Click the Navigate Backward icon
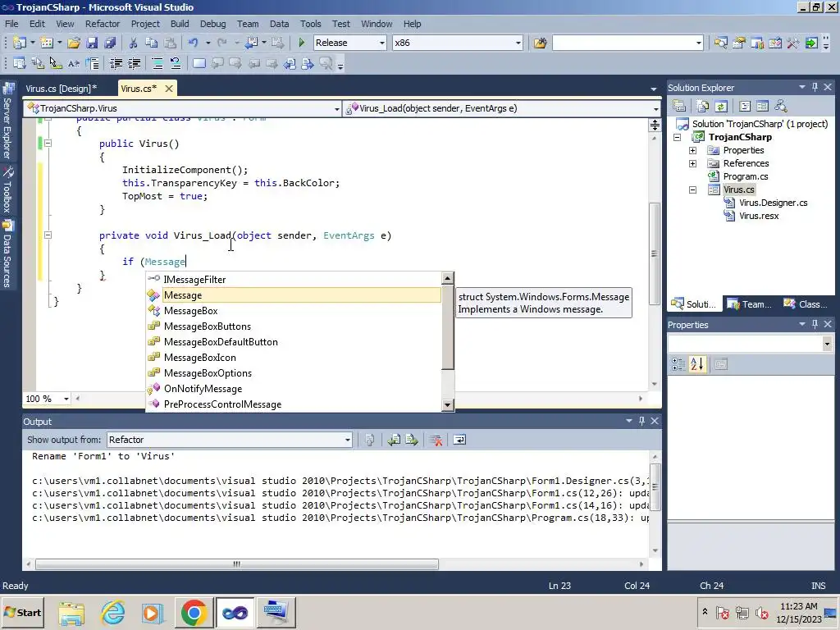The height and width of the screenshot is (630, 840). point(251,43)
